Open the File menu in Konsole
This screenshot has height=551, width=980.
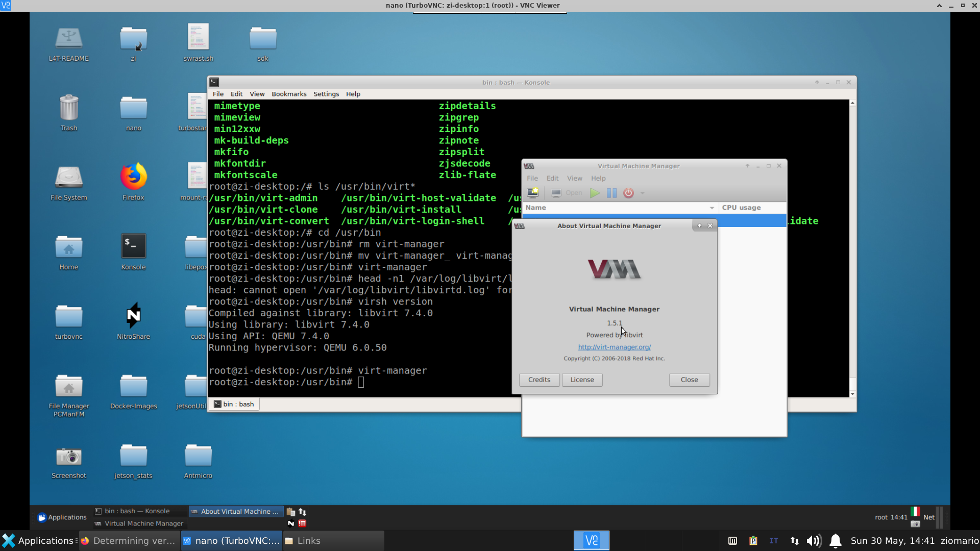(x=218, y=94)
